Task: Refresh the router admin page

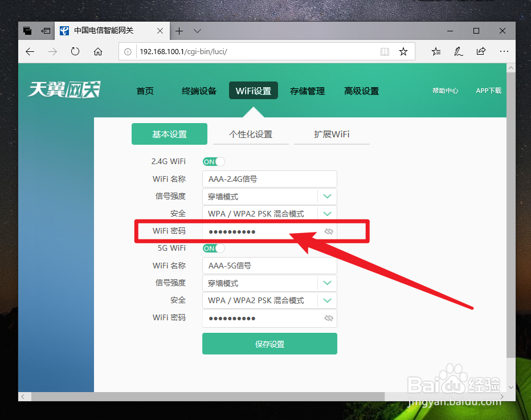Action: pos(75,51)
